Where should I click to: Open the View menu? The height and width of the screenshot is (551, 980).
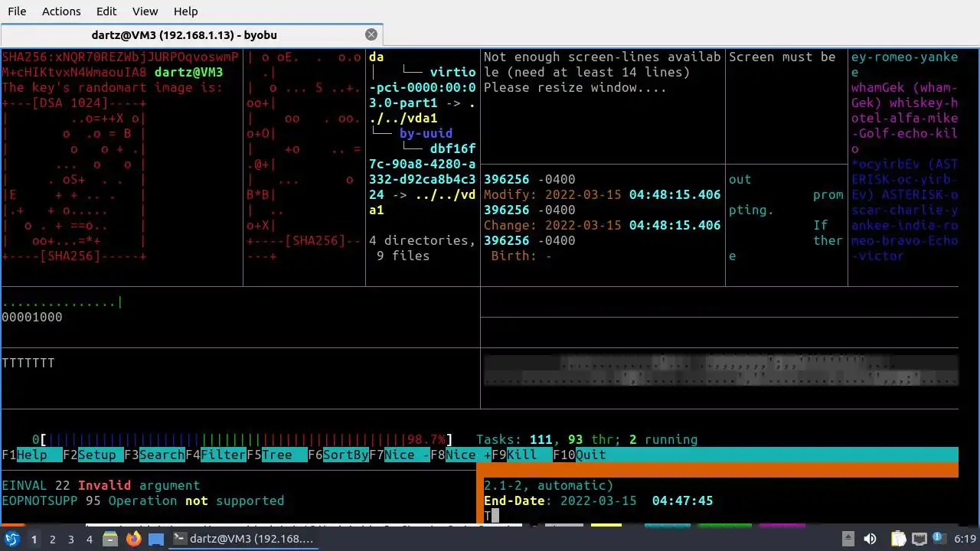coord(145,11)
